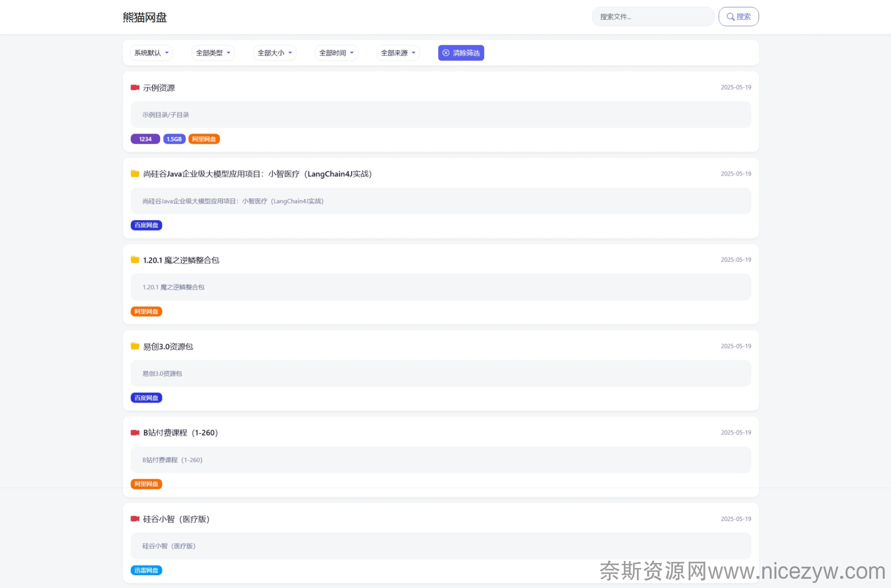Click the B站付费课程 gray path text
This screenshot has width=891, height=588.
coord(172,460)
